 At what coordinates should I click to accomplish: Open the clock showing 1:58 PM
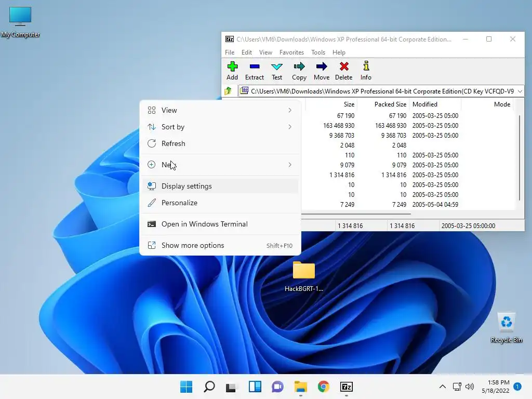point(496,387)
